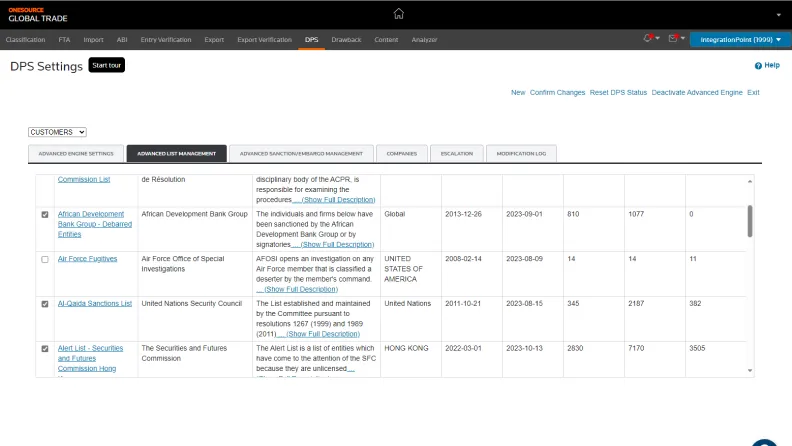Click Reset DPS Status link
This screenshot has height=446, width=792.
[618, 92]
